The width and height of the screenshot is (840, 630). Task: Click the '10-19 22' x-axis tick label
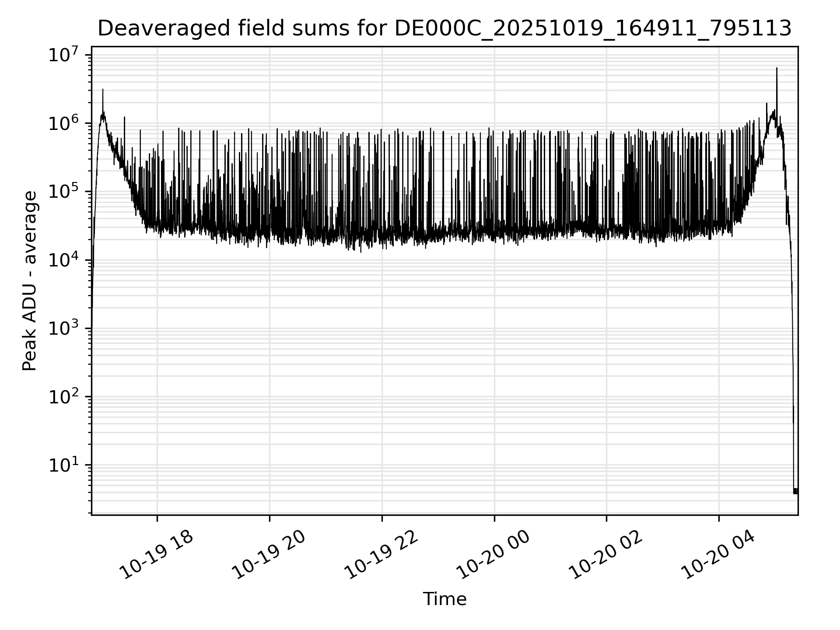[x=381, y=555]
